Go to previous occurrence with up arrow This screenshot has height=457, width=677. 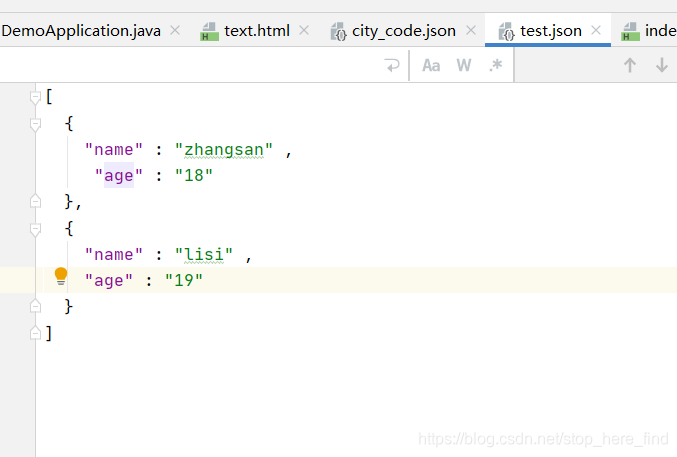(x=630, y=65)
